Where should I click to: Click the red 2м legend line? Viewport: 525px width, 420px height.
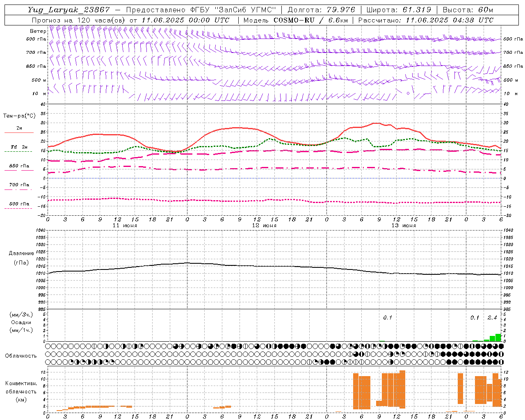click(19, 133)
